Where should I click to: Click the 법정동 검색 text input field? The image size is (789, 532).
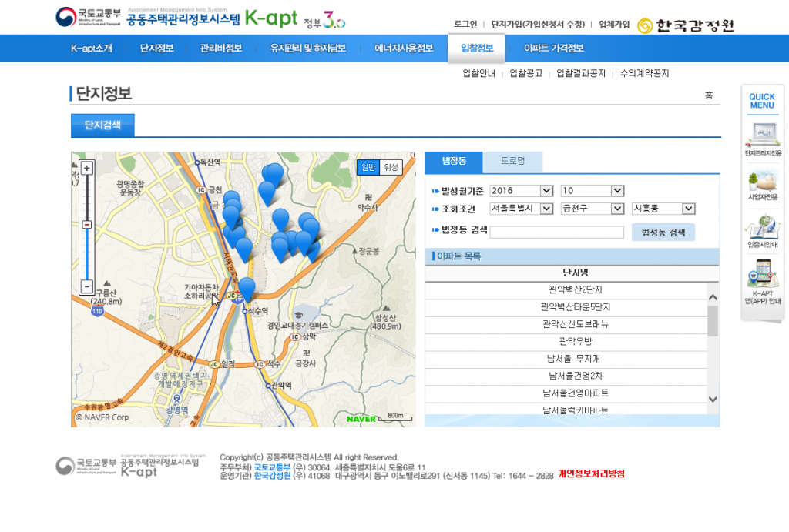(556, 232)
